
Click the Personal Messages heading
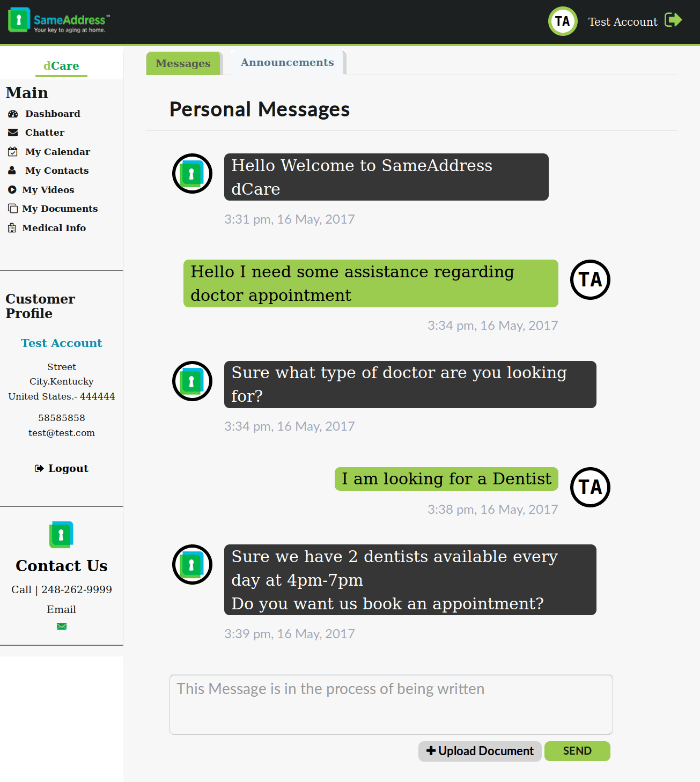pos(260,109)
